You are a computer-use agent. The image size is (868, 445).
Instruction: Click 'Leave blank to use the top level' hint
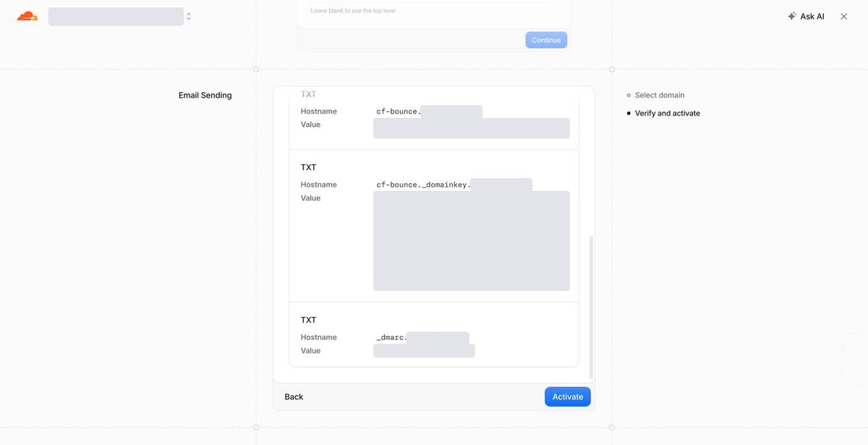pos(353,11)
